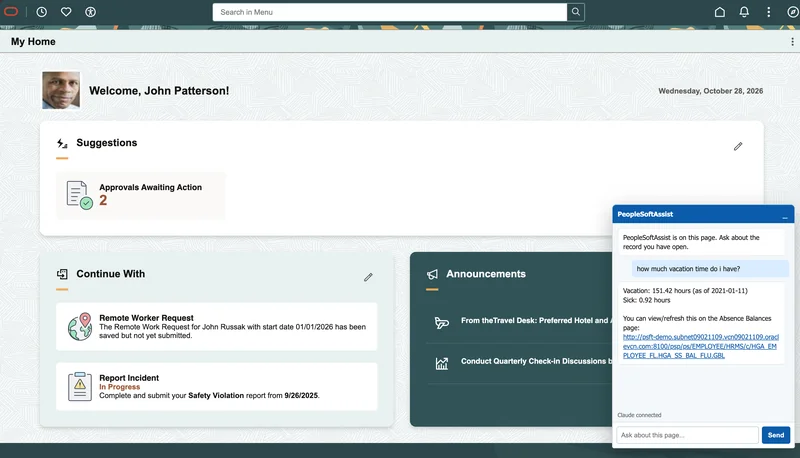Click the Continue With section icon
800x458 pixels.
[x=62, y=274]
